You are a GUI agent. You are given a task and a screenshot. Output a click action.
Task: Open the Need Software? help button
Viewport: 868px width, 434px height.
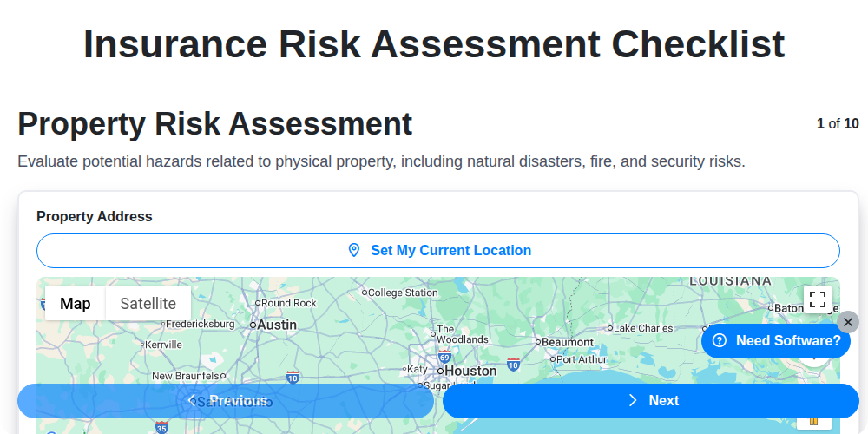click(x=775, y=340)
